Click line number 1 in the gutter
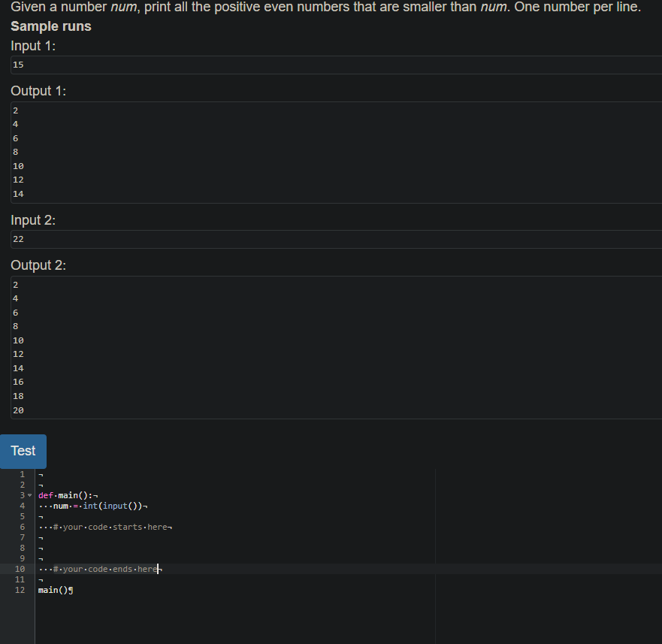 pyautogui.click(x=23, y=474)
